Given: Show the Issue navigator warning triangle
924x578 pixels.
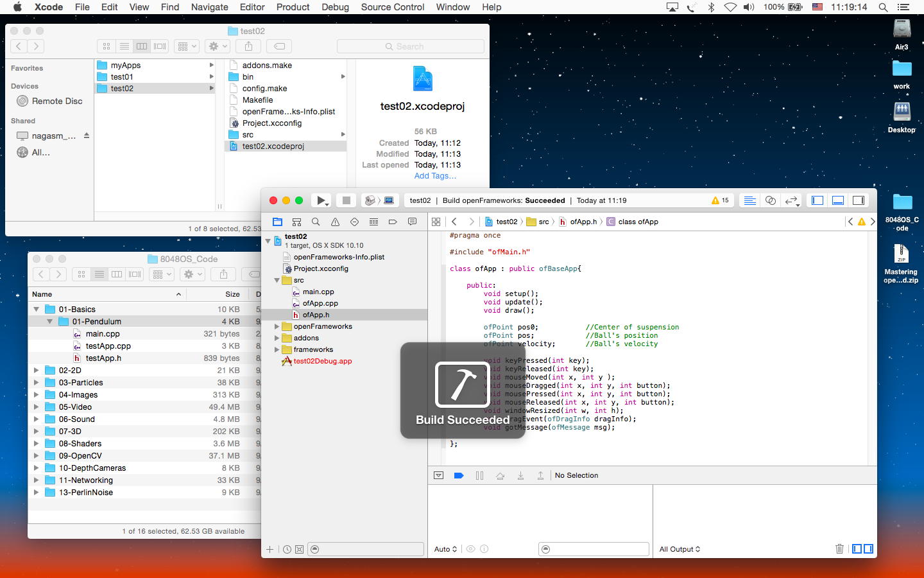Looking at the screenshot, I should 335,222.
